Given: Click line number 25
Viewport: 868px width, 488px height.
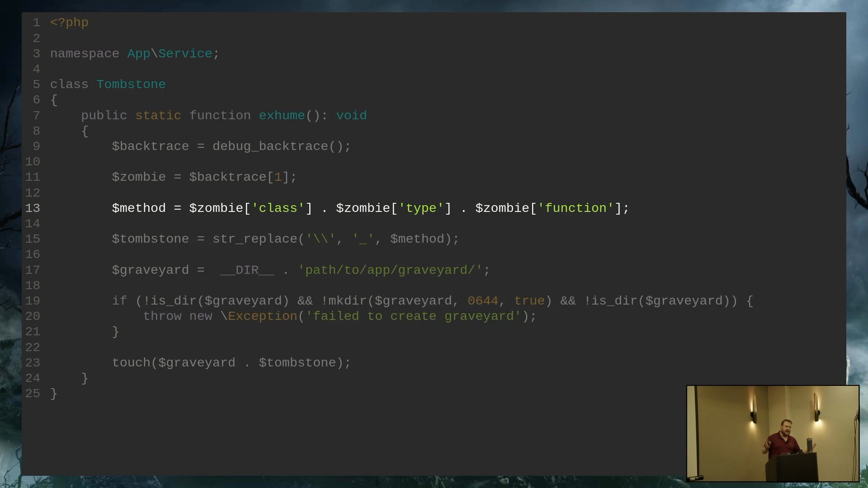Looking at the screenshot, I should (x=33, y=394).
